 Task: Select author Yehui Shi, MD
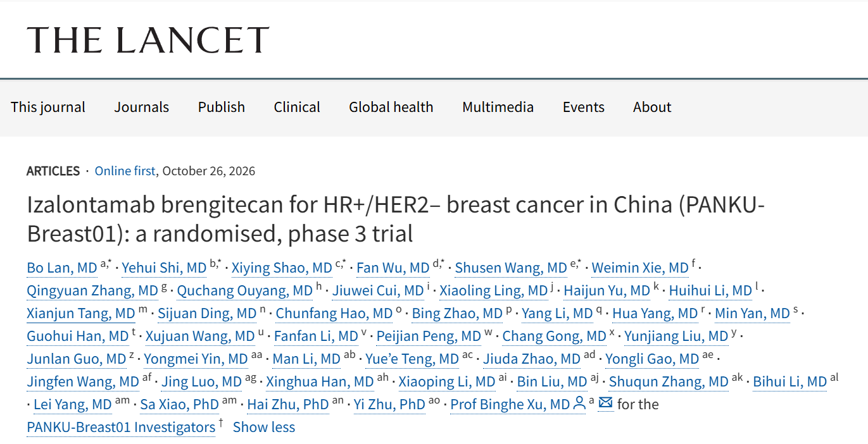(164, 268)
